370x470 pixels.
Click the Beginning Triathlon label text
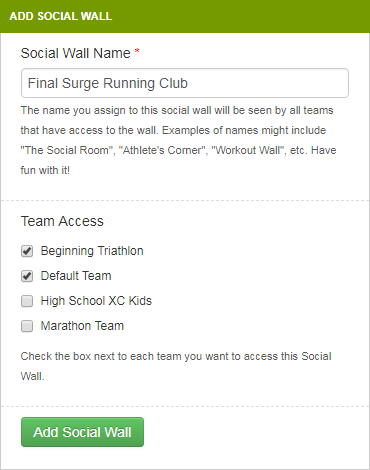pyautogui.click(x=92, y=251)
